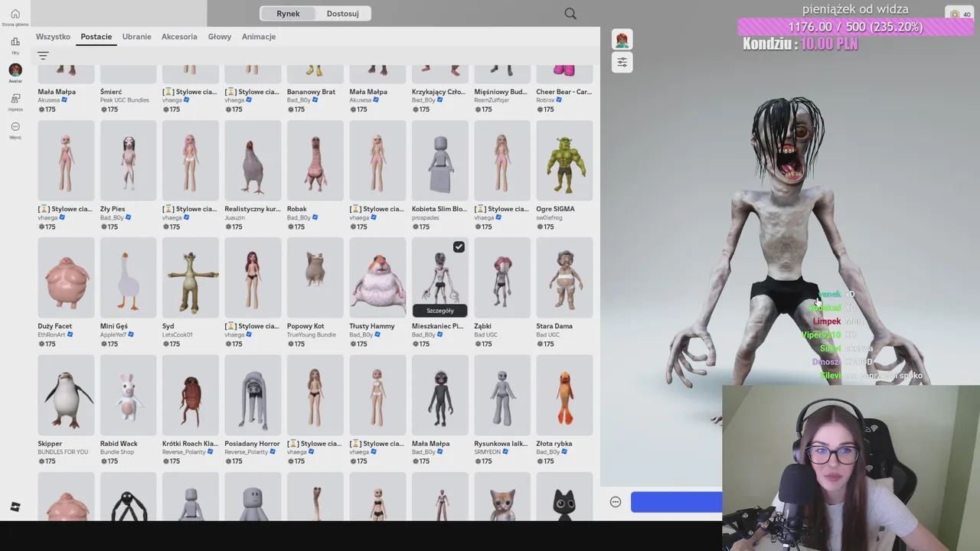
Task: Open the Avatar sidebar icon
Action: coord(15,70)
